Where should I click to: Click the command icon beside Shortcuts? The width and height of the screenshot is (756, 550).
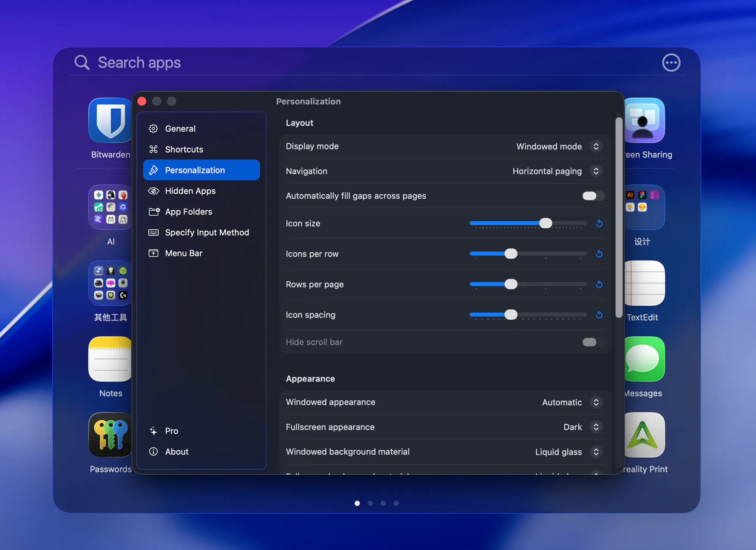tap(153, 150)
